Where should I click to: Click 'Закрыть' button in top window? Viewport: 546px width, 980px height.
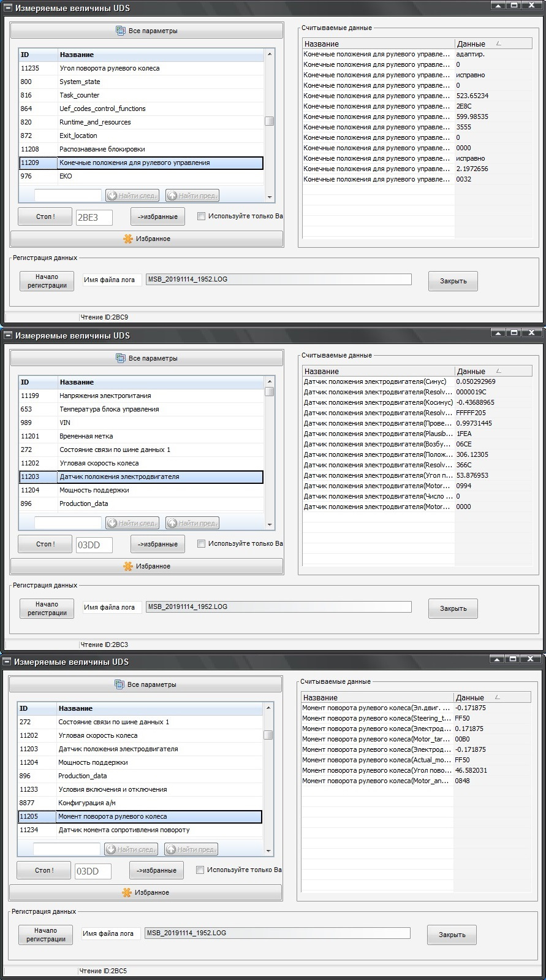point(453,281)
